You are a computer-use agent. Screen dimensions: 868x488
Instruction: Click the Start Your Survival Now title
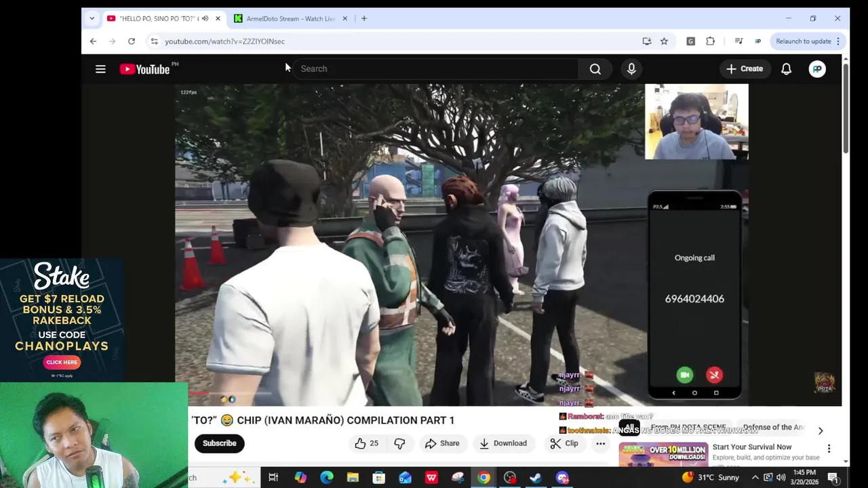752,447
